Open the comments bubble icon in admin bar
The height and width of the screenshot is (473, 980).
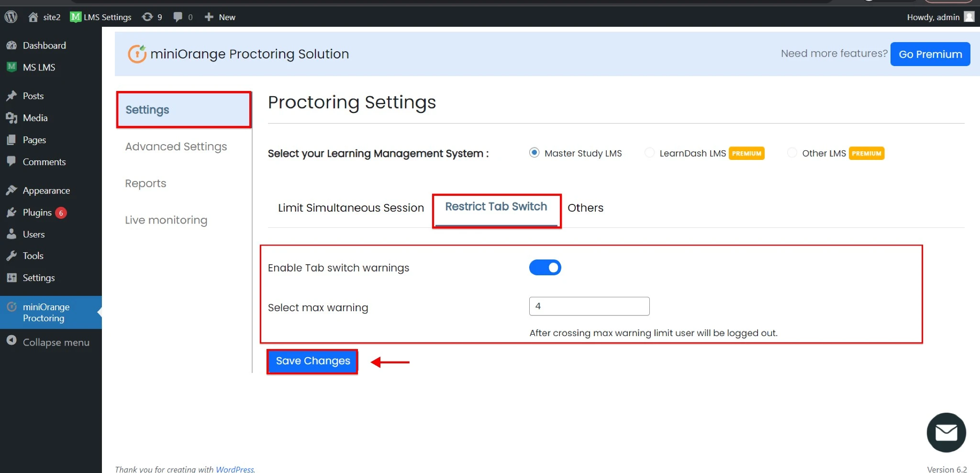pos(178,17)
